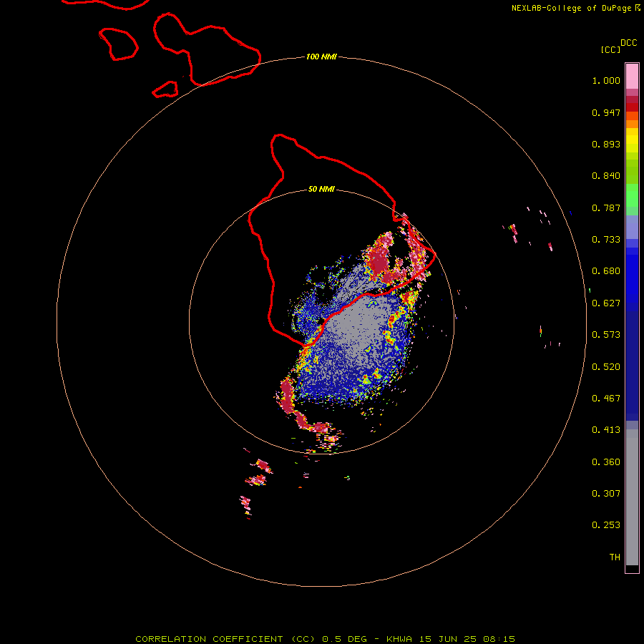Select the 0.733 scale value

[606, 240]
